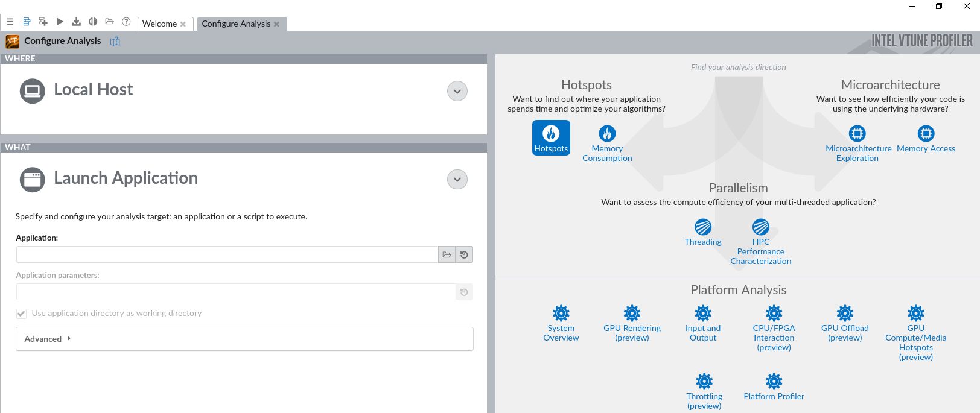The width and height of the screenshot is (980, 413).
Task: Select HPC Performance Characterization analysis
Action: [x=761, y=242]
